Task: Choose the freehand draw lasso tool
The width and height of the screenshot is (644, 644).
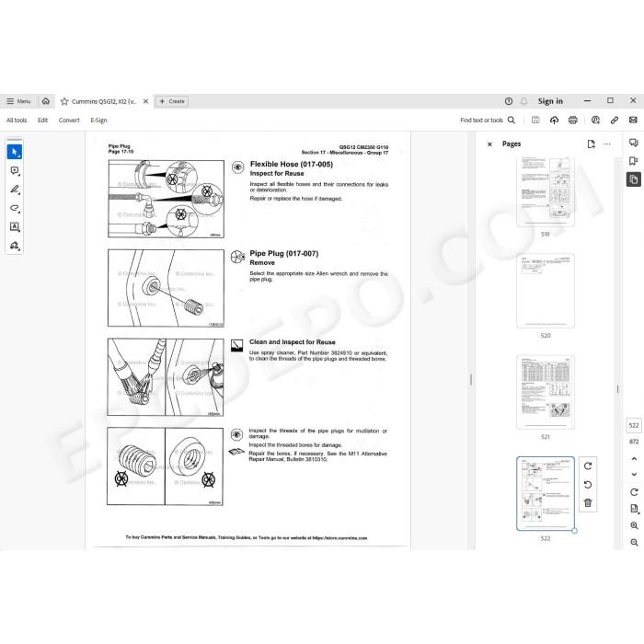Action: tap(15, 208)
